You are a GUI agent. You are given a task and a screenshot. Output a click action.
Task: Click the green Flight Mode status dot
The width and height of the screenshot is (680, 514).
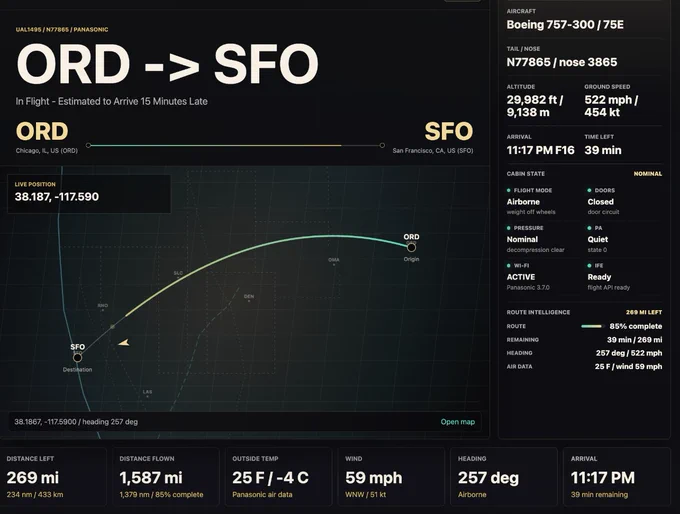click(x=509, y=190)
